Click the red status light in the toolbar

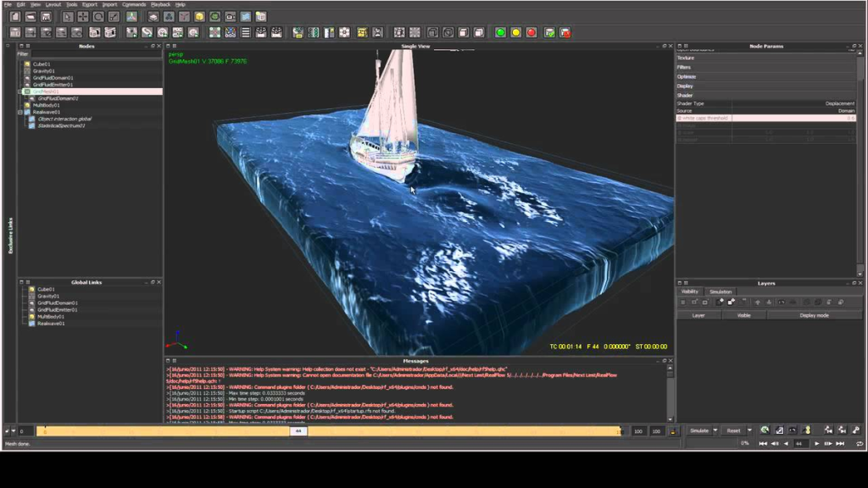pyautogui.click(x=531, y=33)
